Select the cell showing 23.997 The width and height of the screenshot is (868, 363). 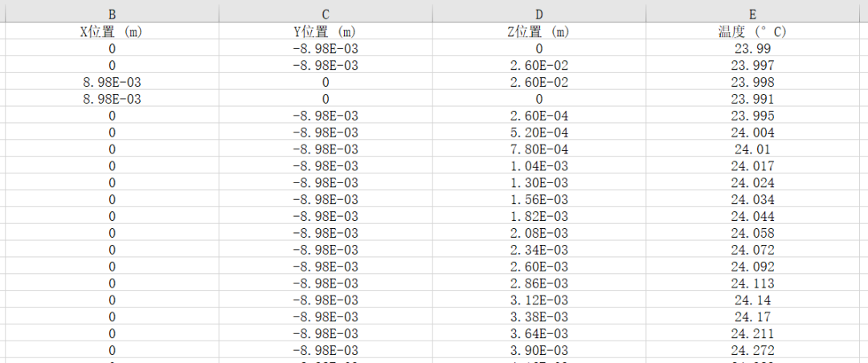[753, 65]
